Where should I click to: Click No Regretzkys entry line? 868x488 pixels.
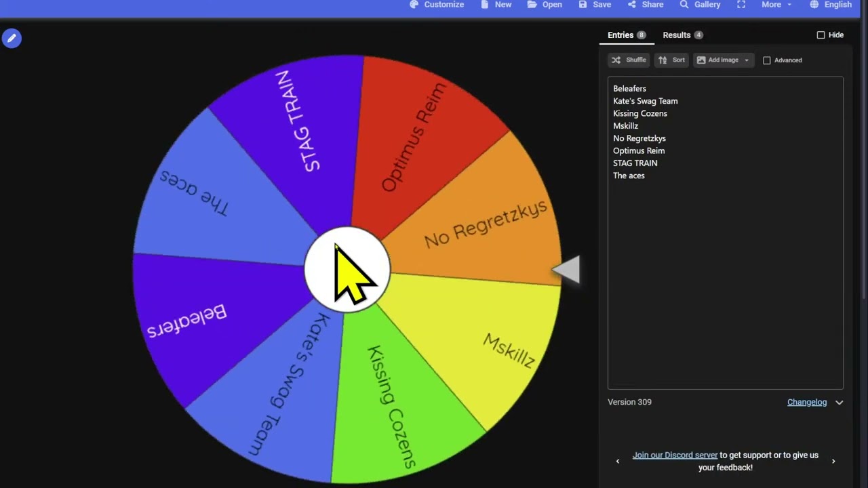click(639, 138)
